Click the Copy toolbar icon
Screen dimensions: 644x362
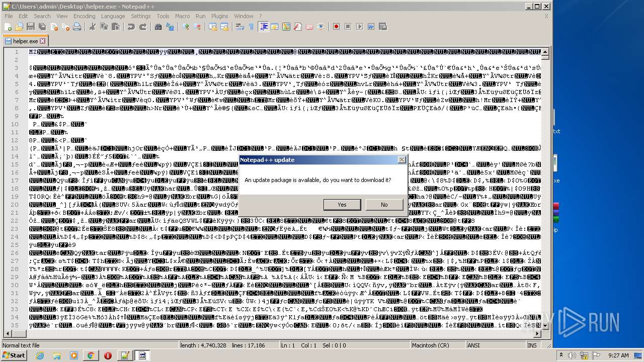coord(104,27)
